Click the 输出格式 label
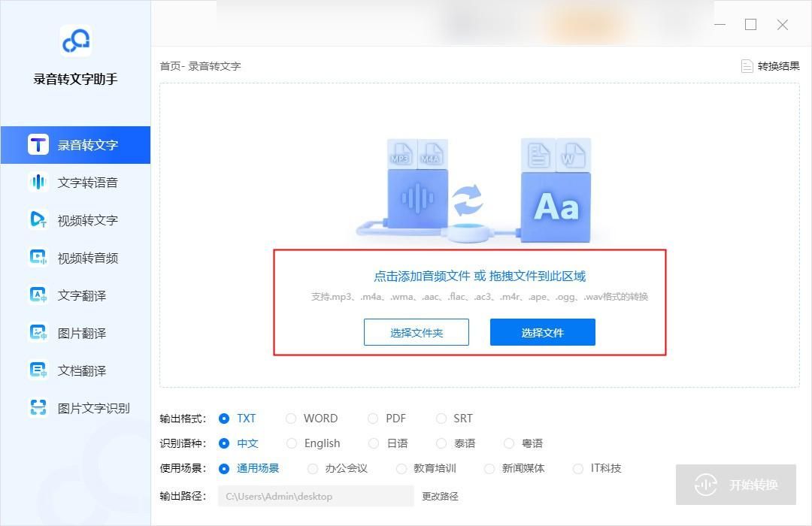 pyautogui.click(x=183, y=419)
